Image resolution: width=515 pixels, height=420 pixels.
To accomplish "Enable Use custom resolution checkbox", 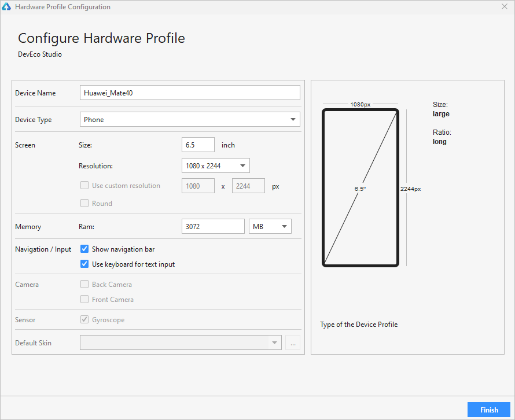I will coord(84,186).
